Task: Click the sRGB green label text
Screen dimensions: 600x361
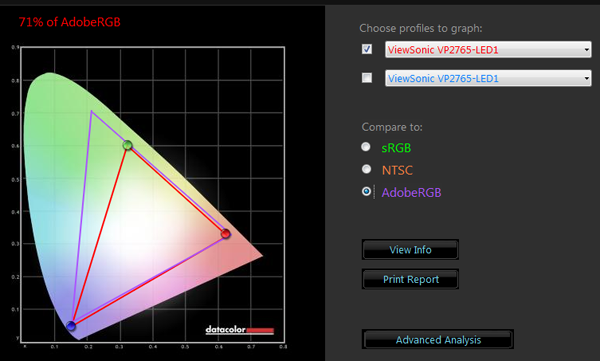Action: 396,148
